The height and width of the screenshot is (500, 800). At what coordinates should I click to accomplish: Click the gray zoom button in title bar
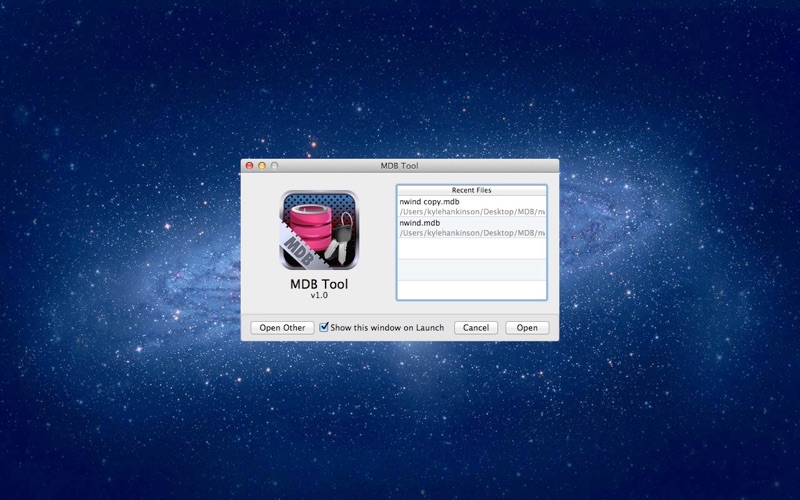click(274, 165)
